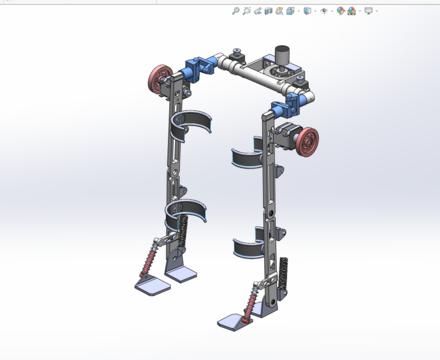The width and height of the screenshot is (440, 360).
Task: Select the Zoom to Area tool
Action: pyautogui.click(x=246, y=11)
